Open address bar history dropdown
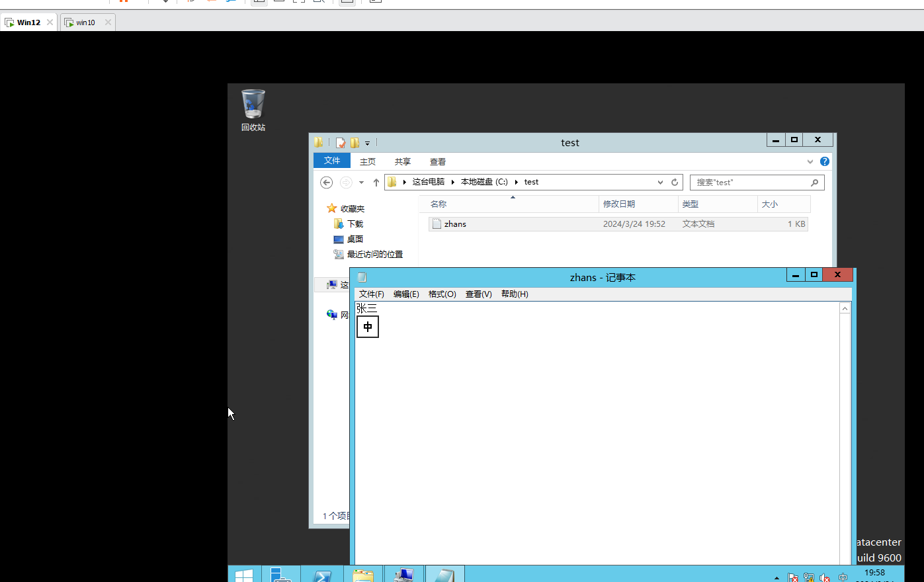The width and height of the screenshot is (924, 582). (x=660, y=183)
